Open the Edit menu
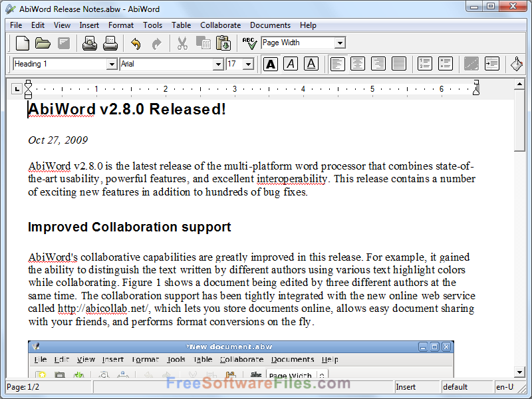This screenshot has width=532, height=399. pos(38,25)
